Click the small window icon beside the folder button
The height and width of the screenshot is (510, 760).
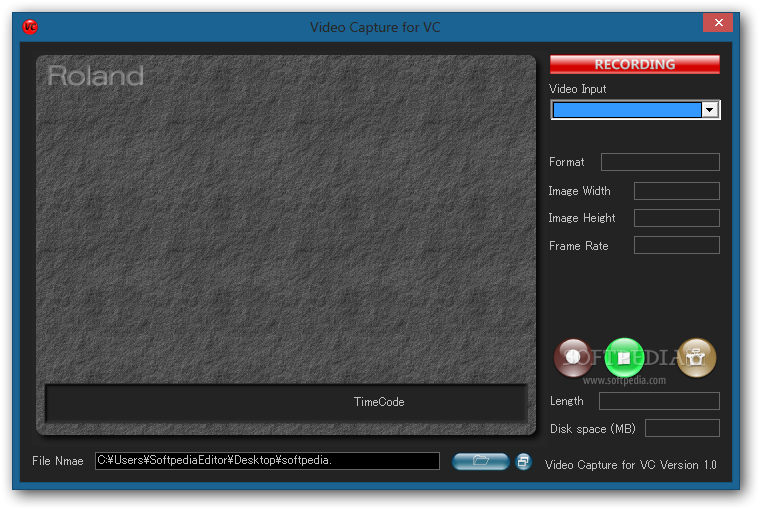[x=523, y=461]
